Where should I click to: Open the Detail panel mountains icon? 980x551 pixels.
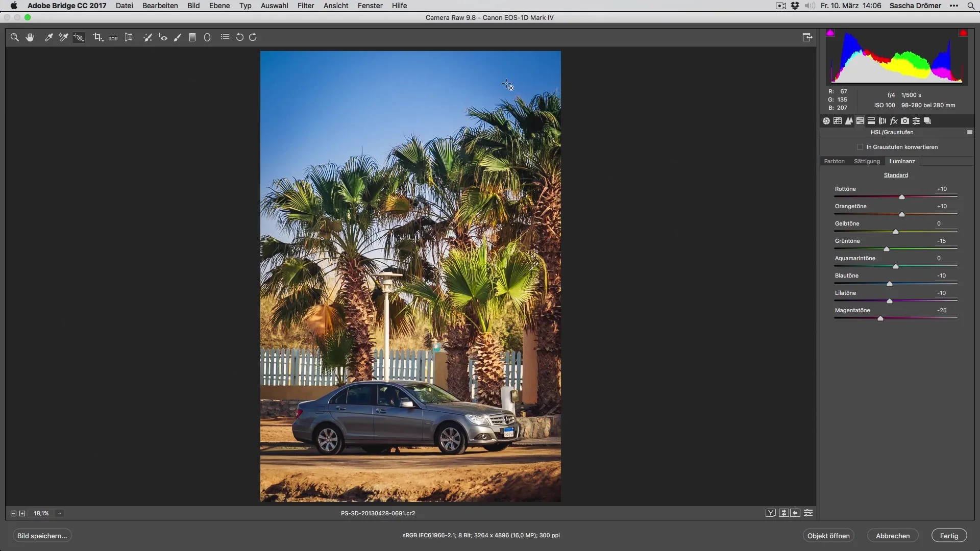tap(849, 121)
